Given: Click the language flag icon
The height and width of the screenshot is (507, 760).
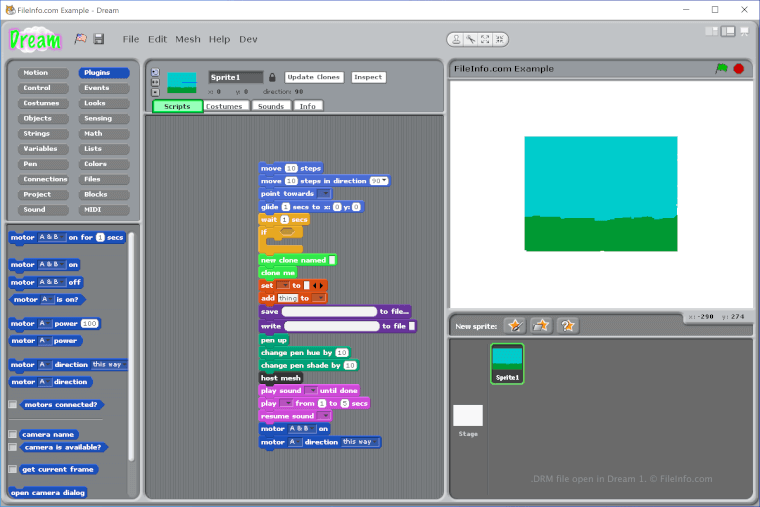Looking at the screenshot, I should click(x=80, y=39).
